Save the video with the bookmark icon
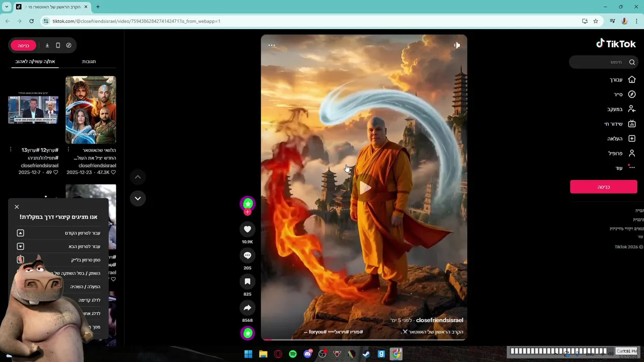This screenshot has height=362, width=644. click(x=247, y=282)
